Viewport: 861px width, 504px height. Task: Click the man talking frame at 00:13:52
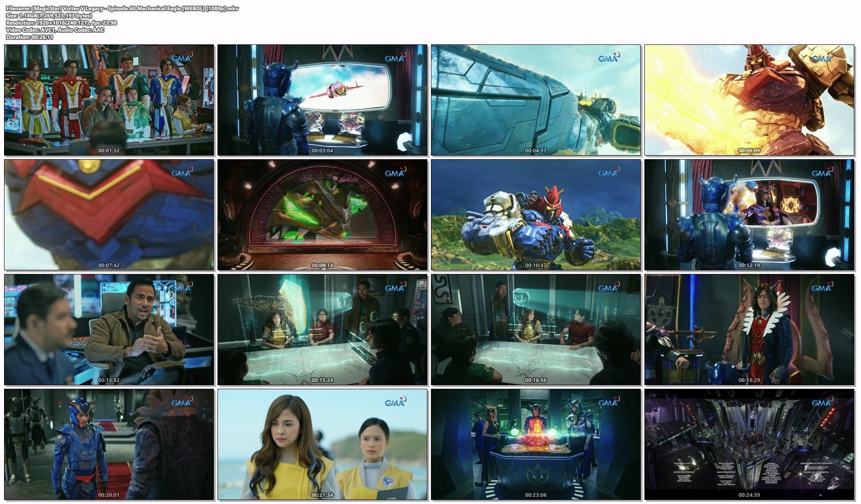click(109, 329)
